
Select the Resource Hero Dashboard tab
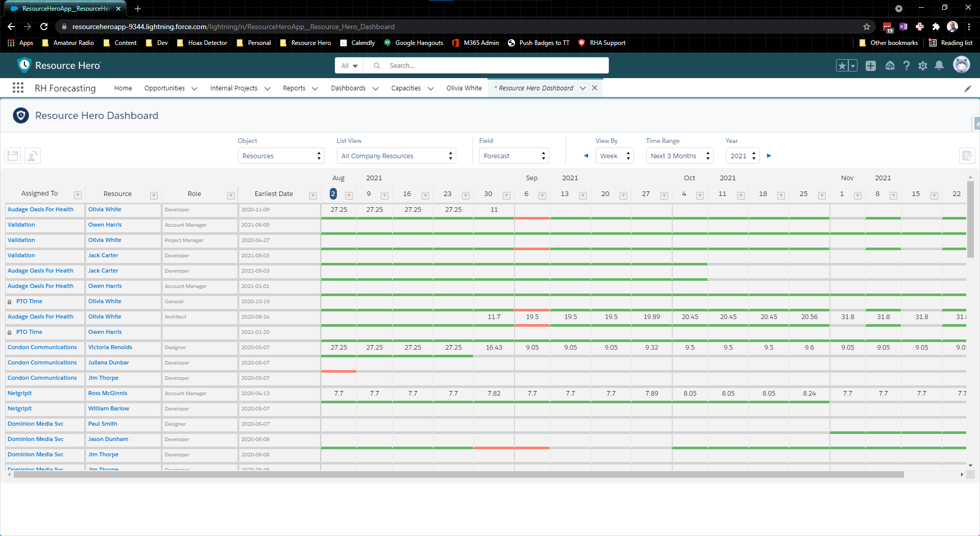tap(535, 88)
